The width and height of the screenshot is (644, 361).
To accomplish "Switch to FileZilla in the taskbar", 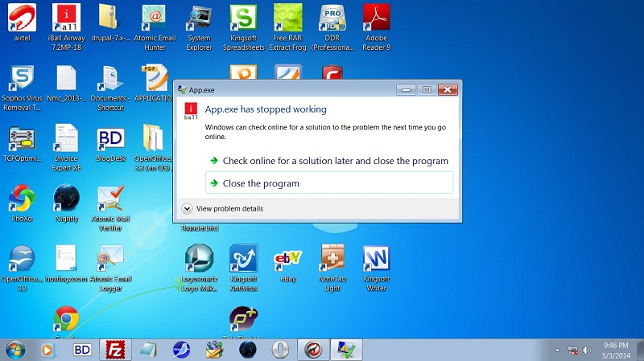I will 115,350.
